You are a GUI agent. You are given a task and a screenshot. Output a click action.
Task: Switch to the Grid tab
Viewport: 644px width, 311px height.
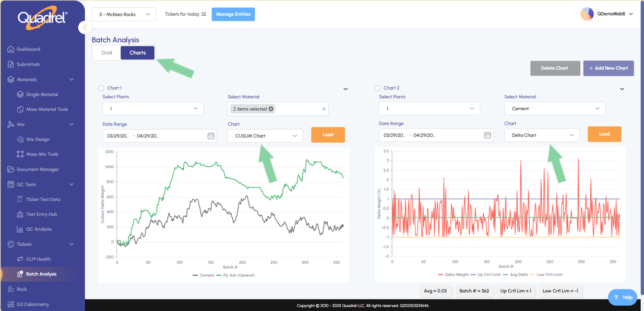tap(106, 53)
